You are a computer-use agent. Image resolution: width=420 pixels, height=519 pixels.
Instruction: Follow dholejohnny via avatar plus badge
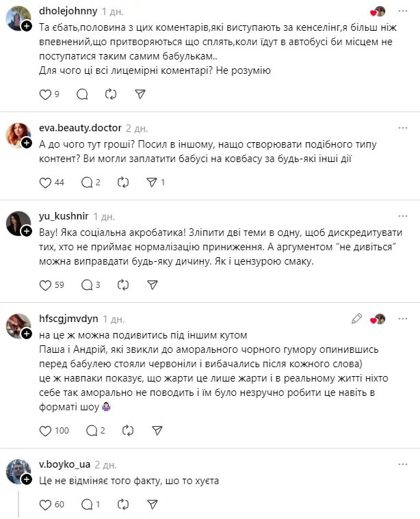click(26, 26)
